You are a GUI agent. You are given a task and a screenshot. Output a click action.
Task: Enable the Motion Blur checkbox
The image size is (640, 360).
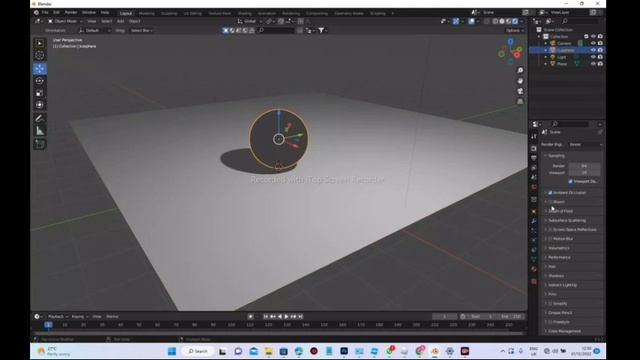click(550, 239)
